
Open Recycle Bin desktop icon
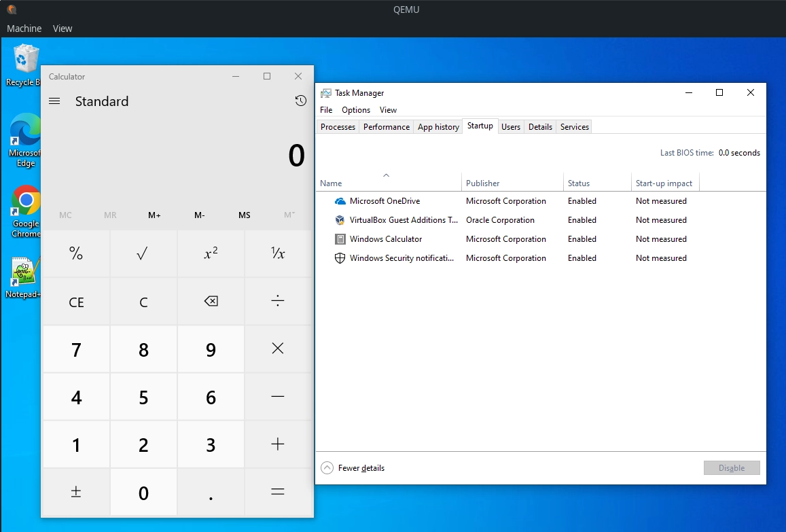click(x=24, y=65)
